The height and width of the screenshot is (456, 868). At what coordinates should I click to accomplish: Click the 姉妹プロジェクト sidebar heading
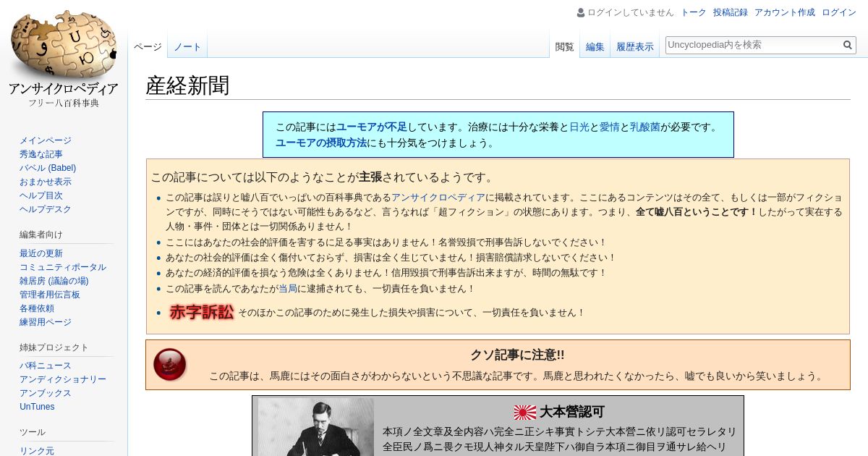pos(54,347)
